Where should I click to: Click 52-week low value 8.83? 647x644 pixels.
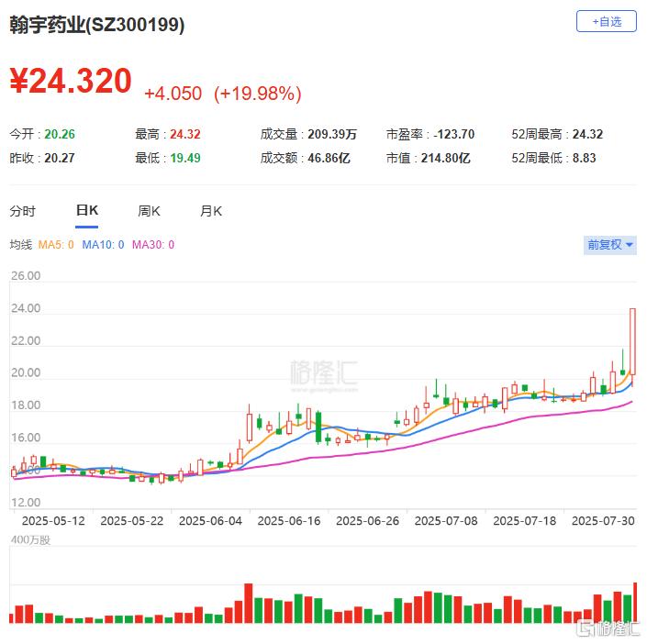pos(585,158)
